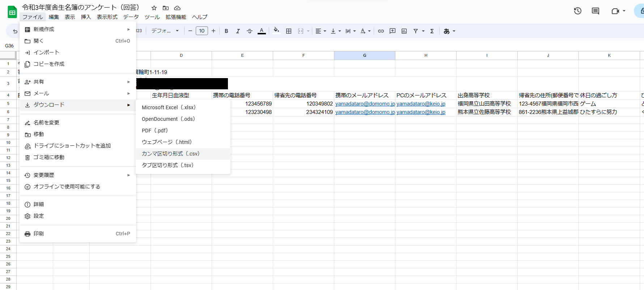Open version history clock icon
The image size is (644, 290).
[x=578, y=11]
